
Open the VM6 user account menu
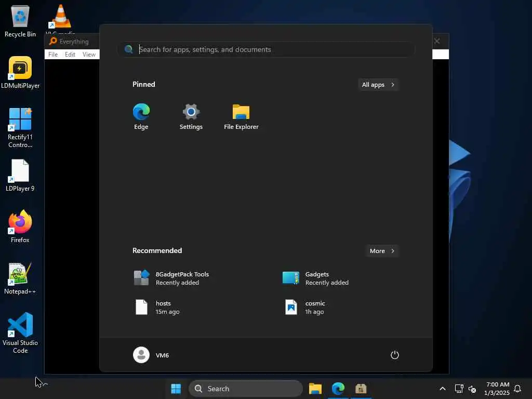coord(151,355)
